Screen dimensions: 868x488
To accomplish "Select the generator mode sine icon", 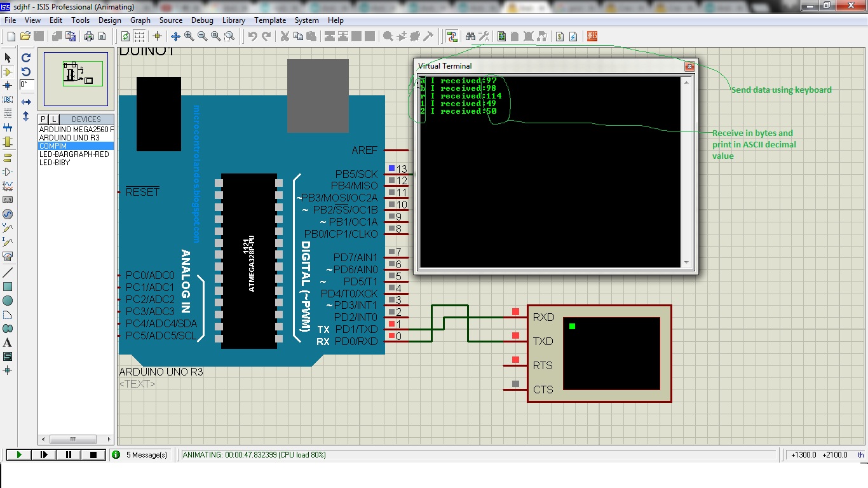I will [8, 214].
